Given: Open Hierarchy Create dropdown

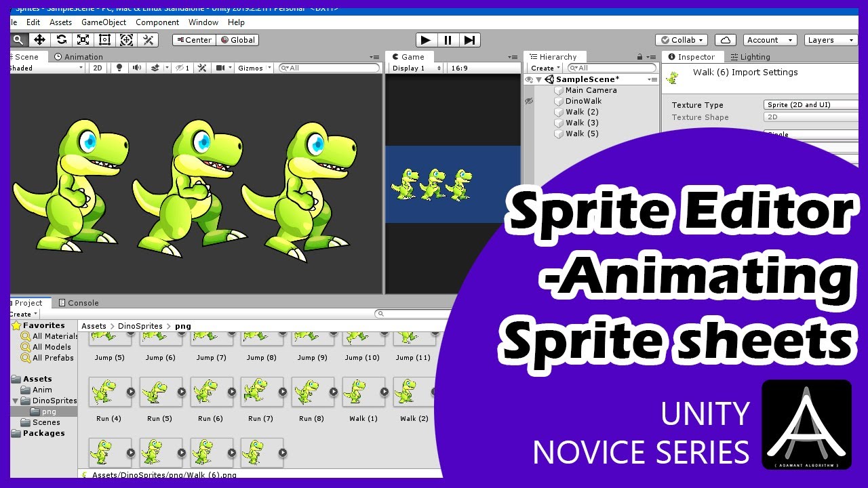Looking at the screenshot, I should (546, 68).
